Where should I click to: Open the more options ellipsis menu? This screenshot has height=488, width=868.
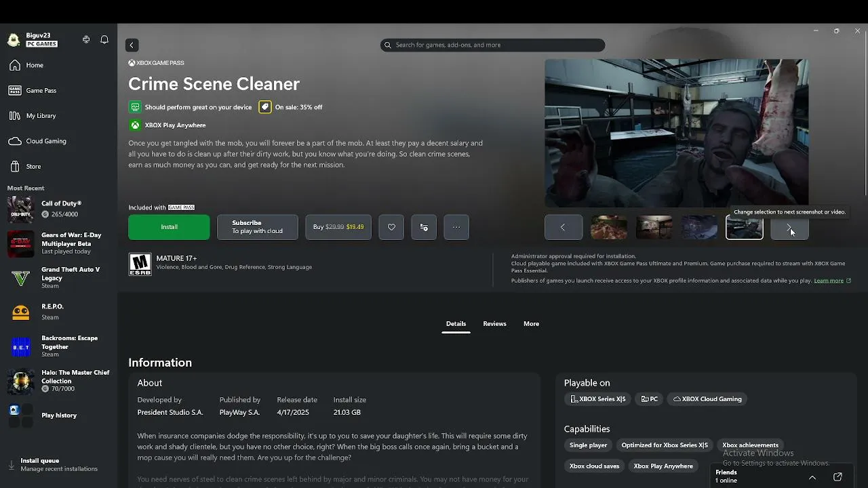point(456,227)
